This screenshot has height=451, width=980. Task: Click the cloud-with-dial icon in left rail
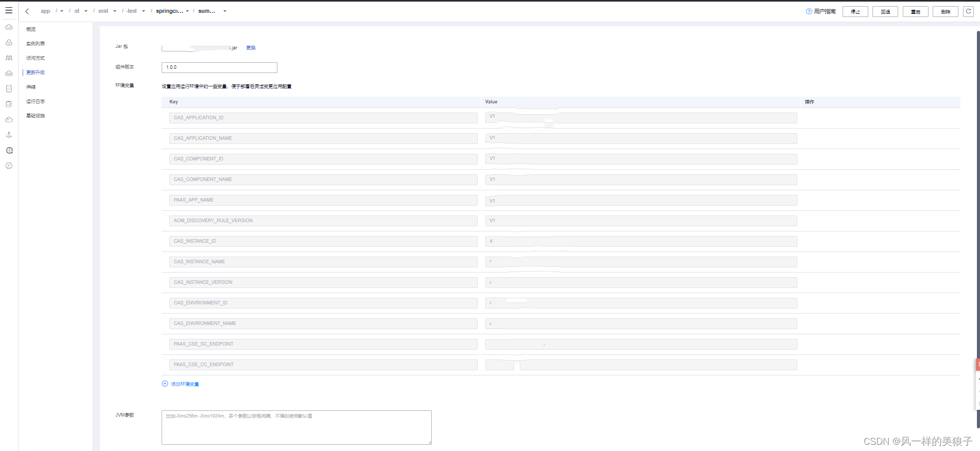[9, 119]
